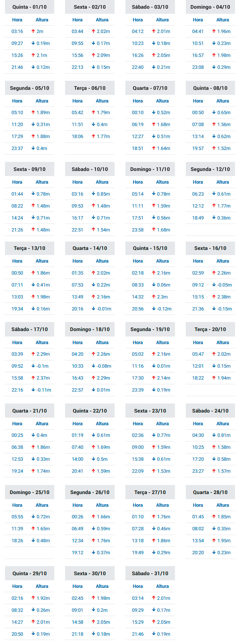The height and width of the screenshot is (644, 244).
Task: Click the up arrow beside 1.79m on Terça 06/10
Action: (x=94, y=113)
